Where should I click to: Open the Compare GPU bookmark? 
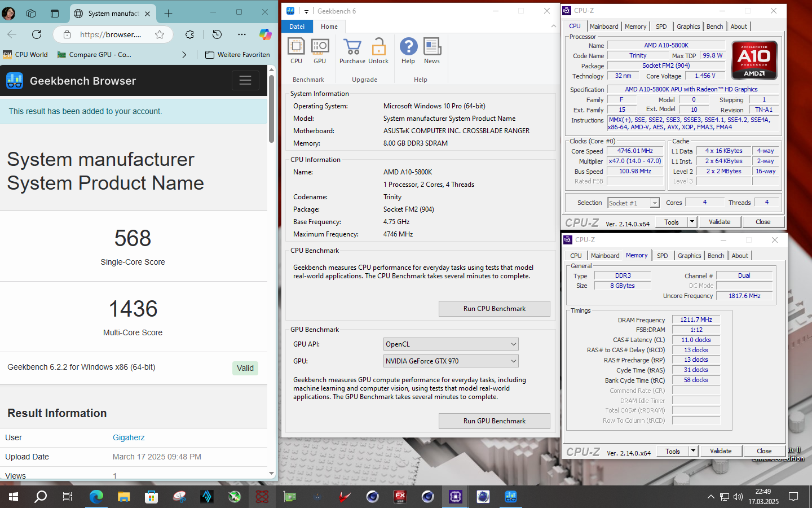click(x=94, y=55)
